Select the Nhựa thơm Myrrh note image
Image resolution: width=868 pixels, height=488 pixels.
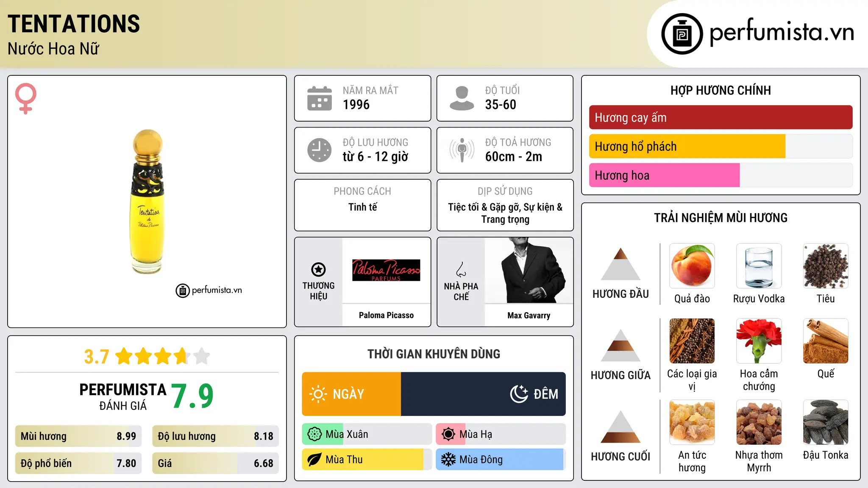pyautogui.click(x=759, y=422)
